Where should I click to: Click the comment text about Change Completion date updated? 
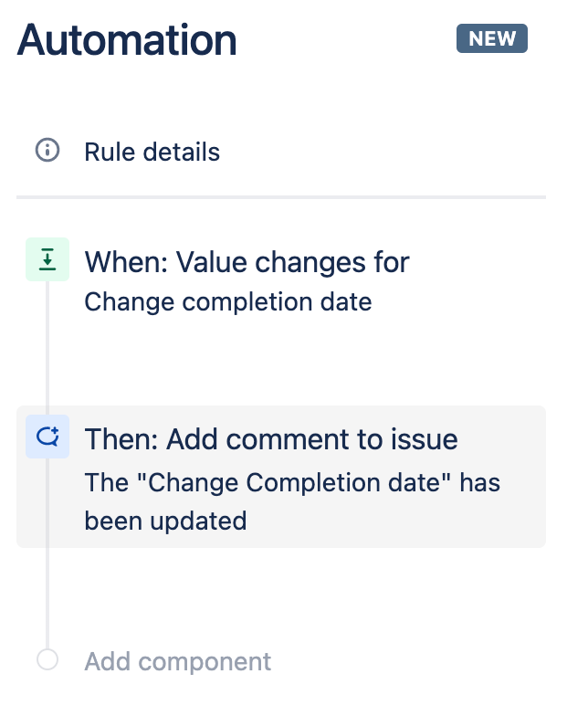click(x=292, y=501)
